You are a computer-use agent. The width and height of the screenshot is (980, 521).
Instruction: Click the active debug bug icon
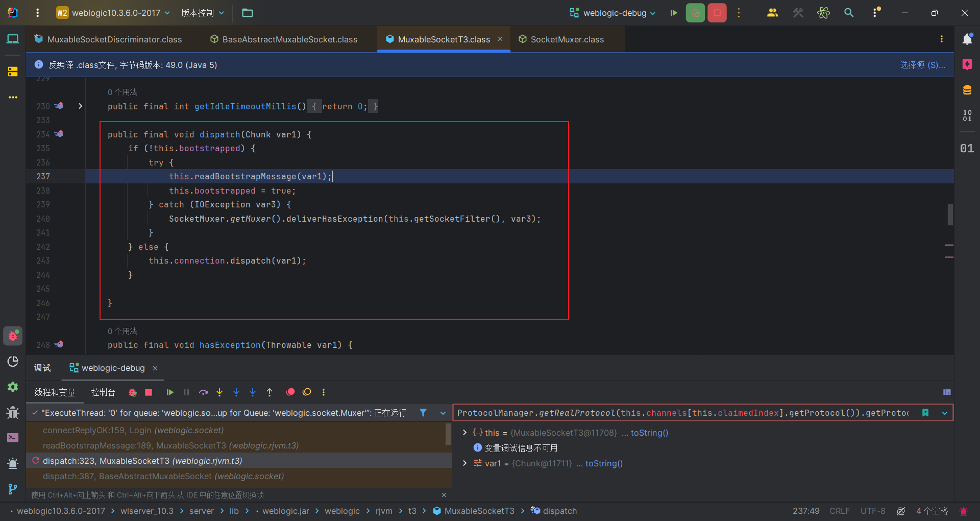[695, 13]
